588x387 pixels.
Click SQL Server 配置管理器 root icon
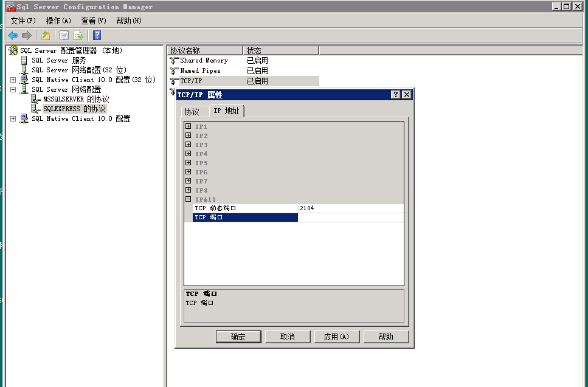(x=13, y=50)
